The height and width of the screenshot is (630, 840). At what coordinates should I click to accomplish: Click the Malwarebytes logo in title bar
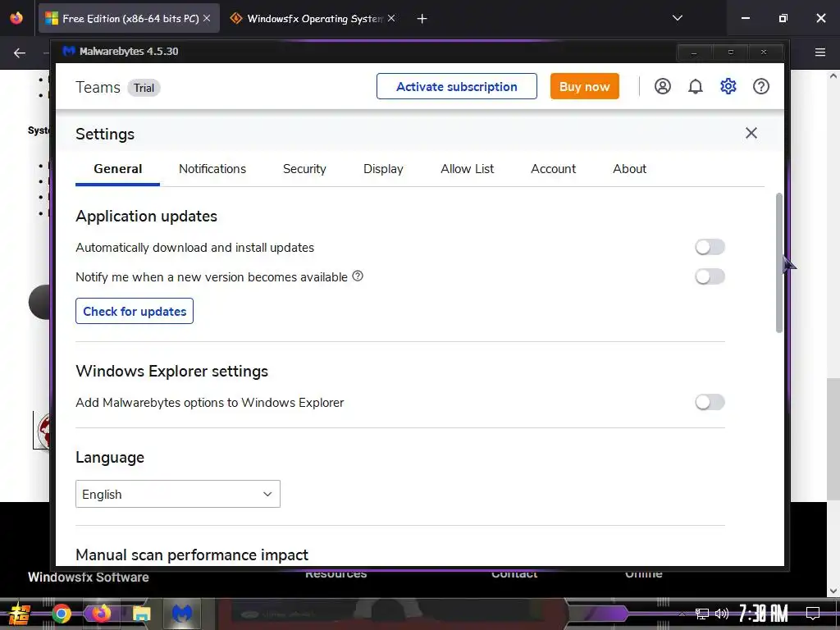[x=69, y=52]
